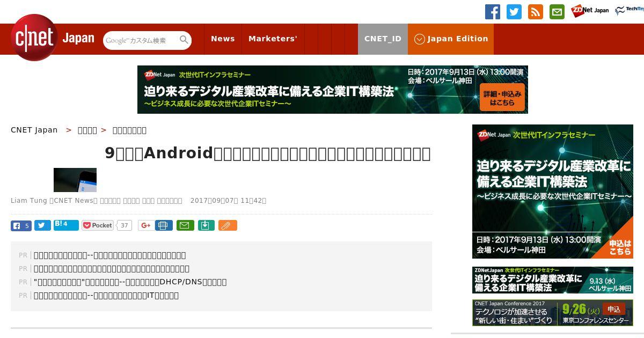The height and width of the screenshot is (338, 644).
Task: Click the author name Liam Tung
Action: coord(29,201)
